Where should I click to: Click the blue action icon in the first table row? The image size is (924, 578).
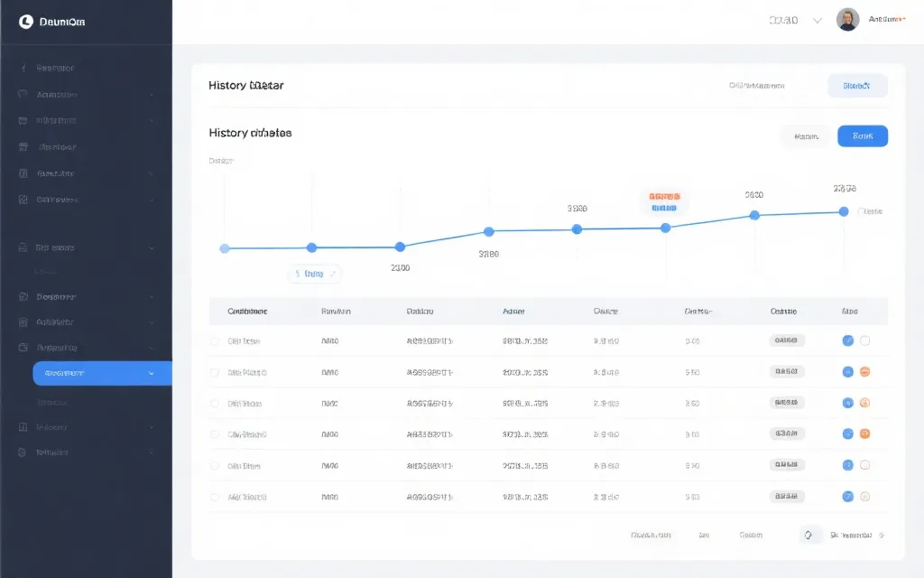(847, 340)
